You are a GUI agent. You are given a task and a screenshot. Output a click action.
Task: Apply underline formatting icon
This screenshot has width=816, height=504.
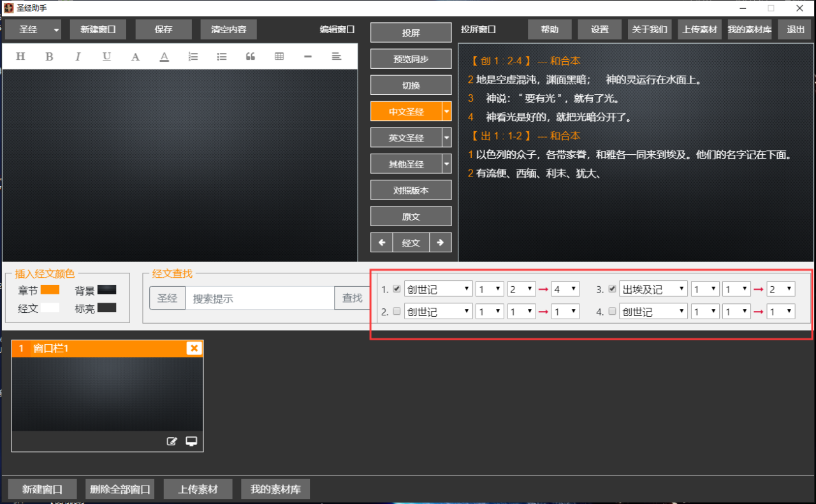[106, 57]
